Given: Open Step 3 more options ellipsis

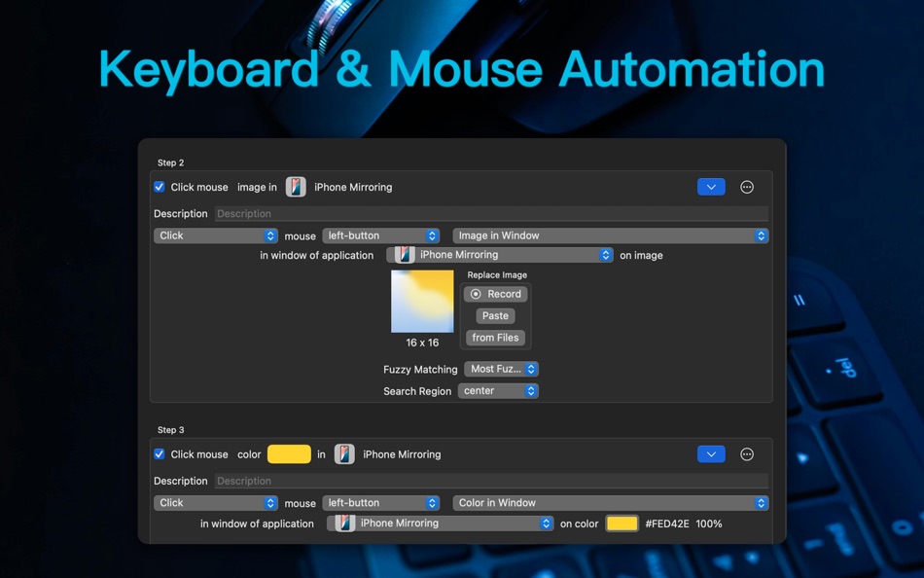Looking at the screenshot, I should (747, 454).
